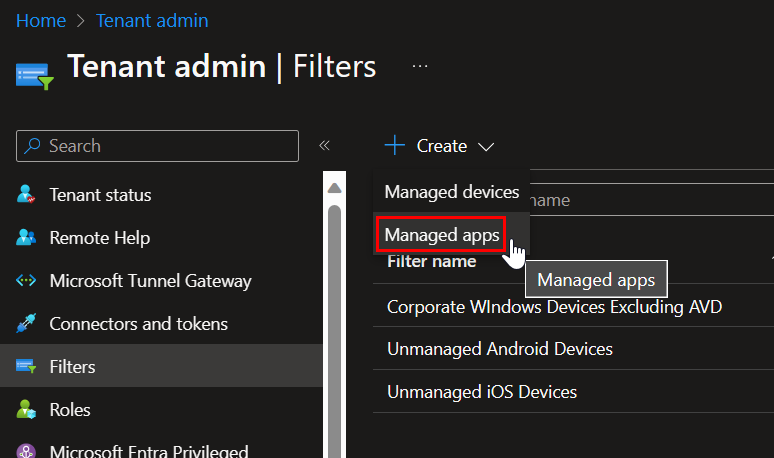Click the Filters icon in sidebar

(x=27, y=367)
